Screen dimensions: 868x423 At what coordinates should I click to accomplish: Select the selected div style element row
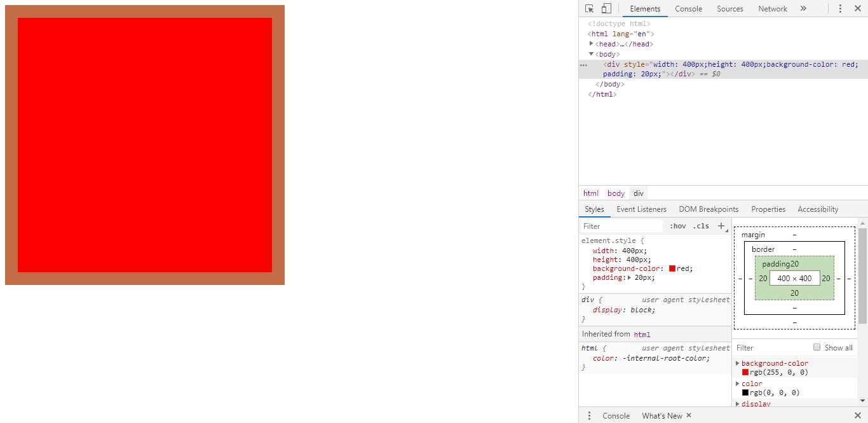point(723,69)
